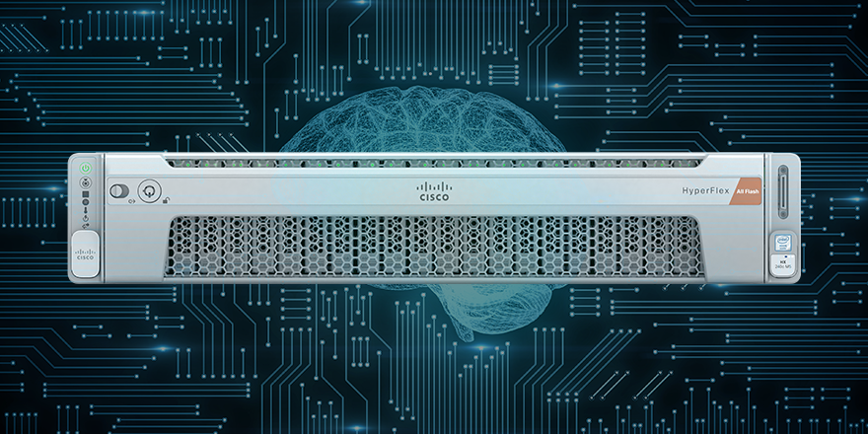This screenshot has height=434, width=868.
Task: Click the small power supply status icon
Action: coord(85,219)
